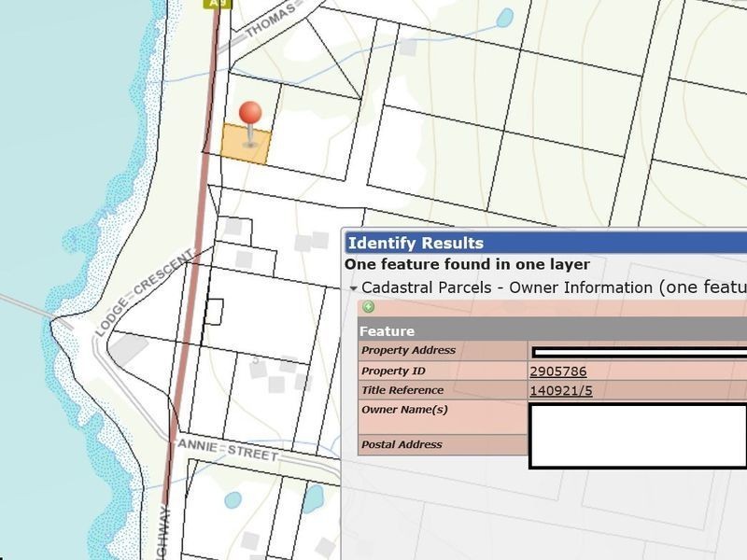Viewport: 747px width, 560px height.
Task: Open Title Reference 140921/5 link
Action: tap(561, 391)
